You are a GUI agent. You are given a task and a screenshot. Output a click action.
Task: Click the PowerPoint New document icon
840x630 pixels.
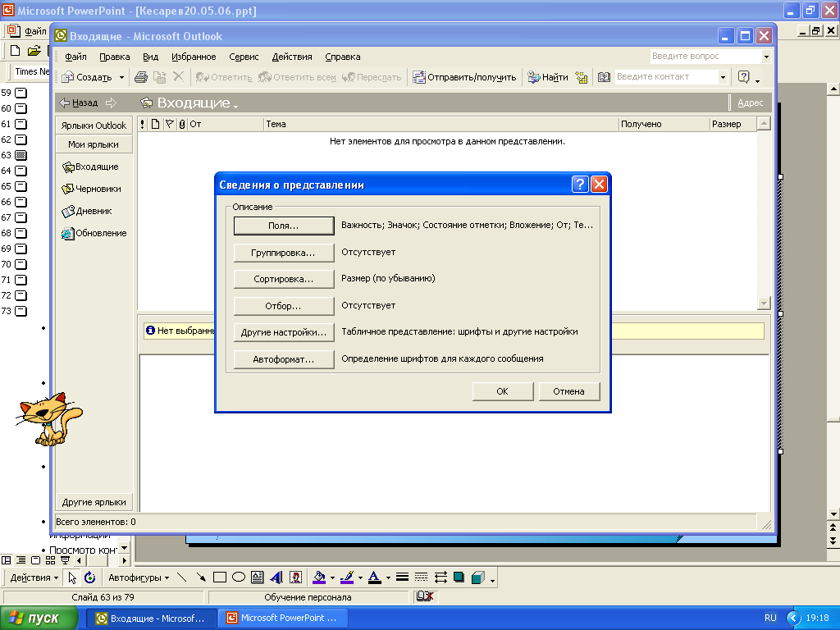(16, 51)
